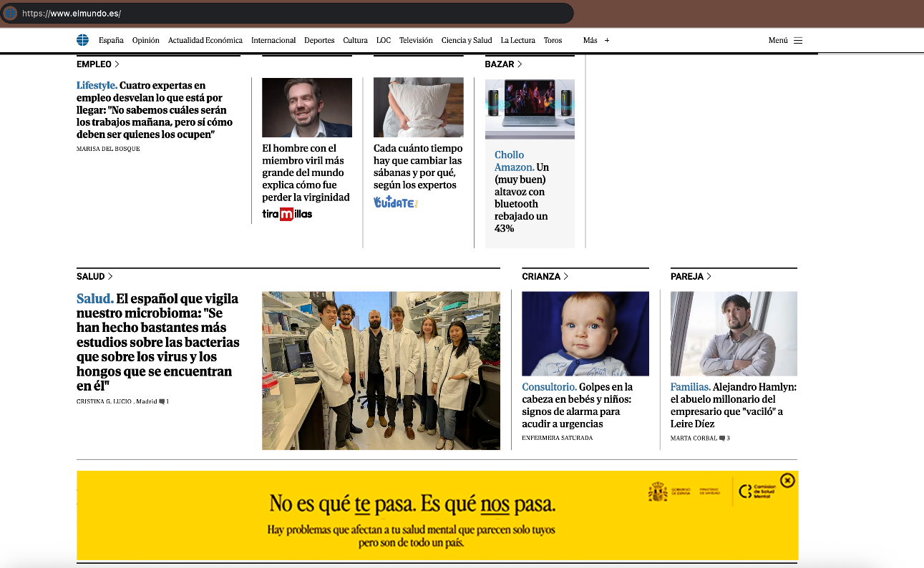
Task: Open comments icon on microbioma article
Action: 162,402
